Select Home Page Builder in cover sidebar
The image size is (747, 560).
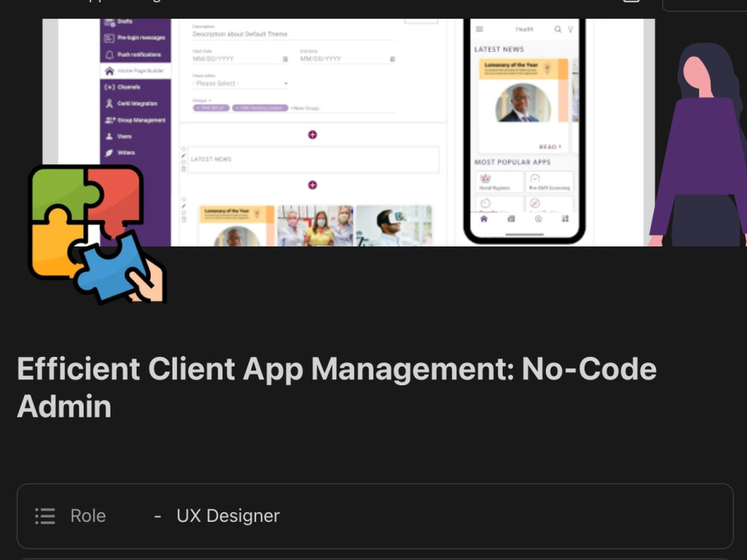[136, 71]
